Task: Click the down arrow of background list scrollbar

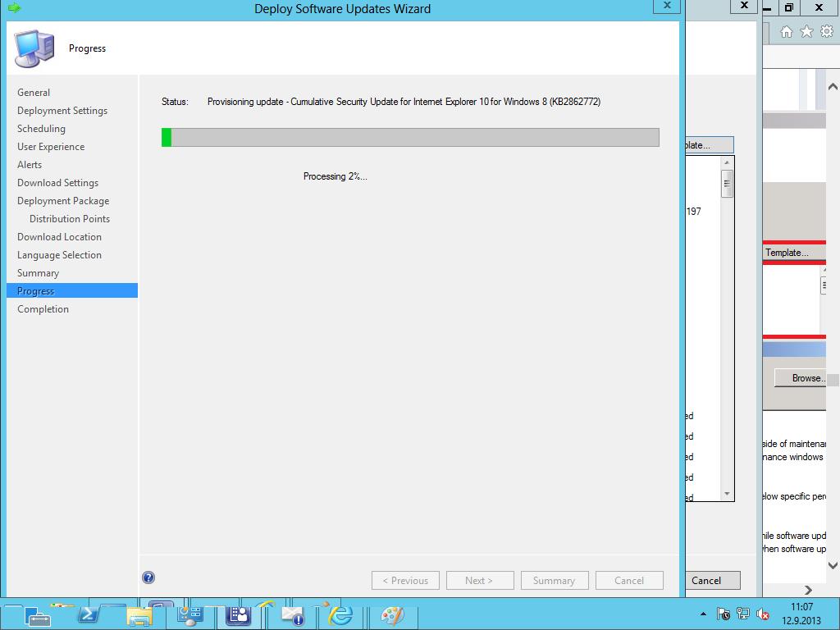Action: (727, 494)
